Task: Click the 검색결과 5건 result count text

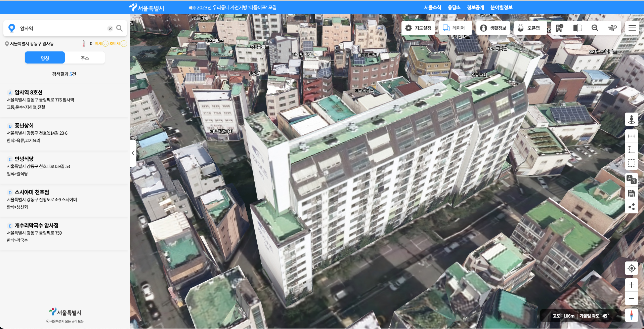Action: (64, 74)
